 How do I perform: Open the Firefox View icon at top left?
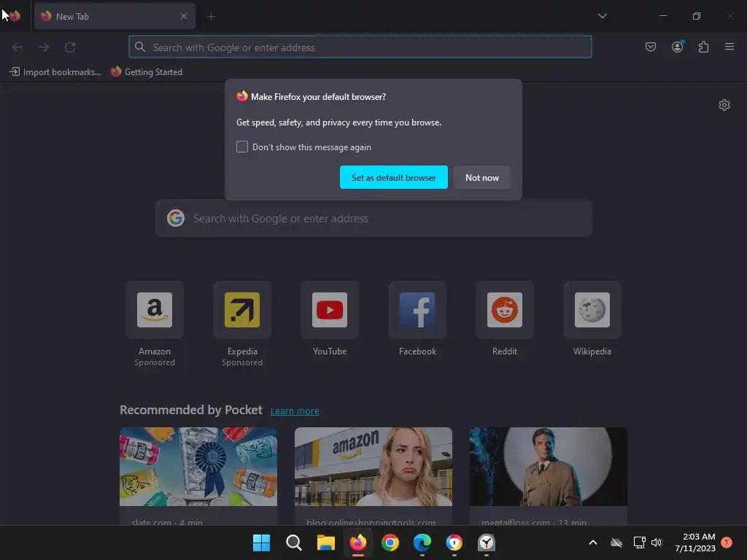click(x=15, y=16)
